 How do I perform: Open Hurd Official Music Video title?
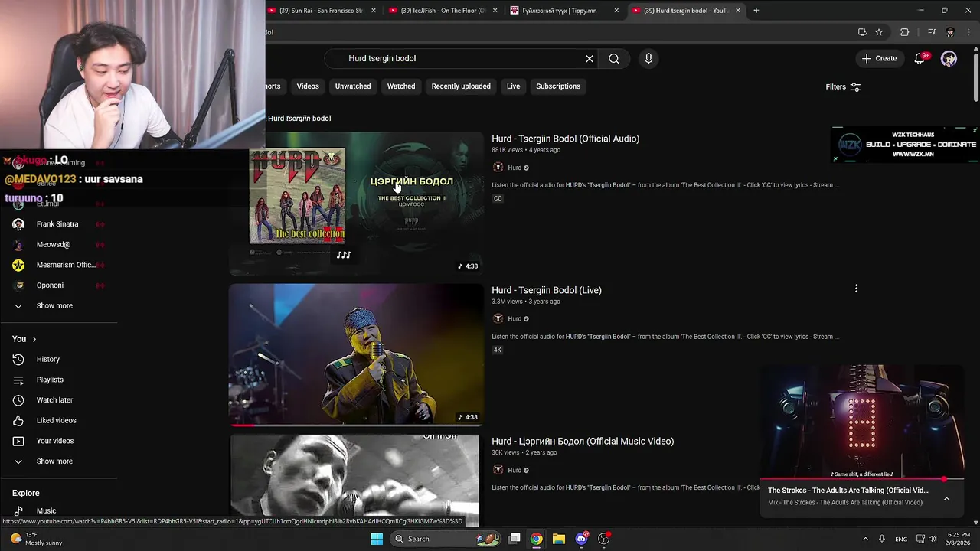(x=583, y=441)
